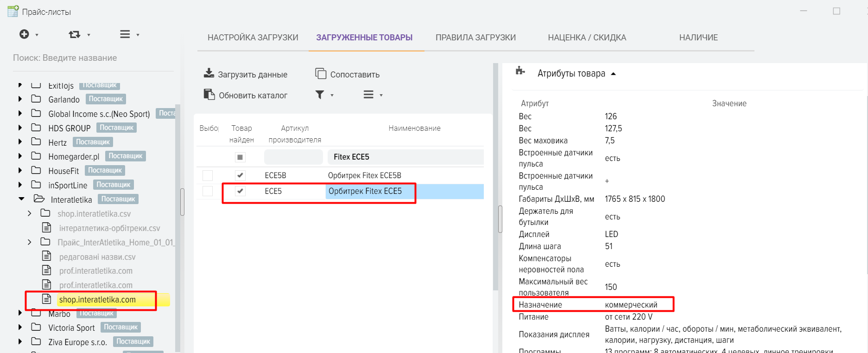Click the filter funnel icon

click(320, 95)
